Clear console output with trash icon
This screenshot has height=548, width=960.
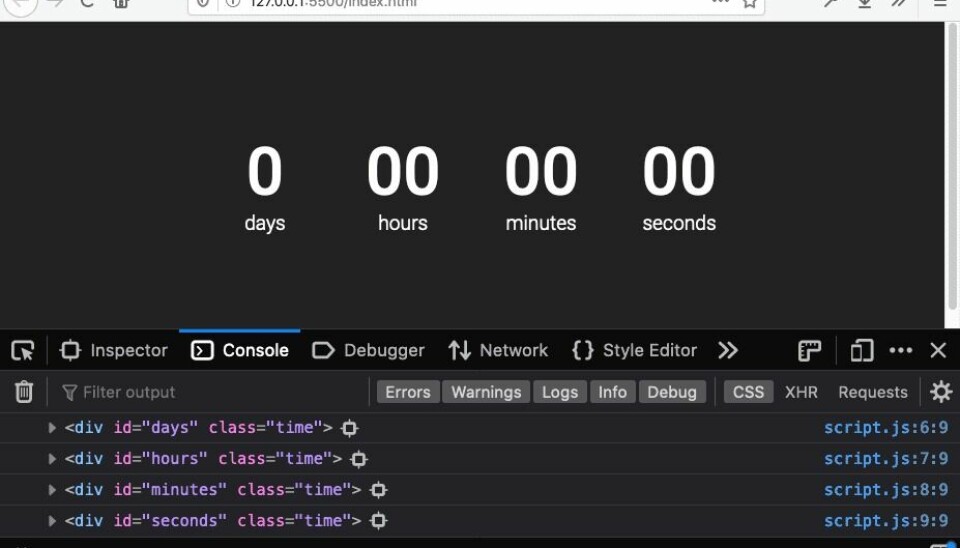point(24,392)
